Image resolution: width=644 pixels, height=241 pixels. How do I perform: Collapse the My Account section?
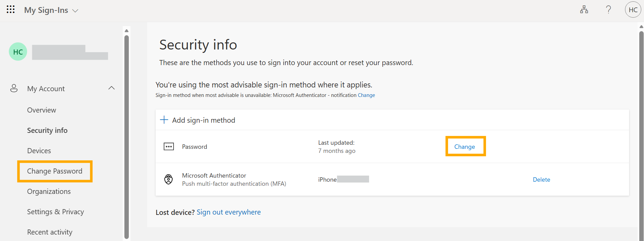[x=112, y=88]
